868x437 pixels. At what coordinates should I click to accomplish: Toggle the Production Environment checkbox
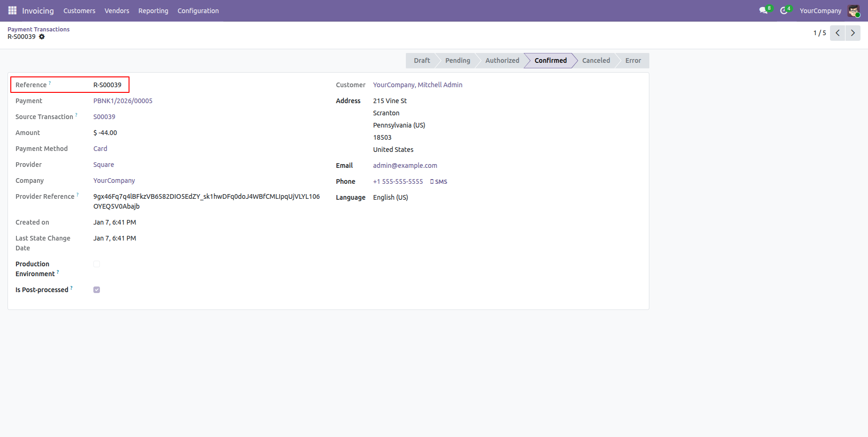point(97,264)
